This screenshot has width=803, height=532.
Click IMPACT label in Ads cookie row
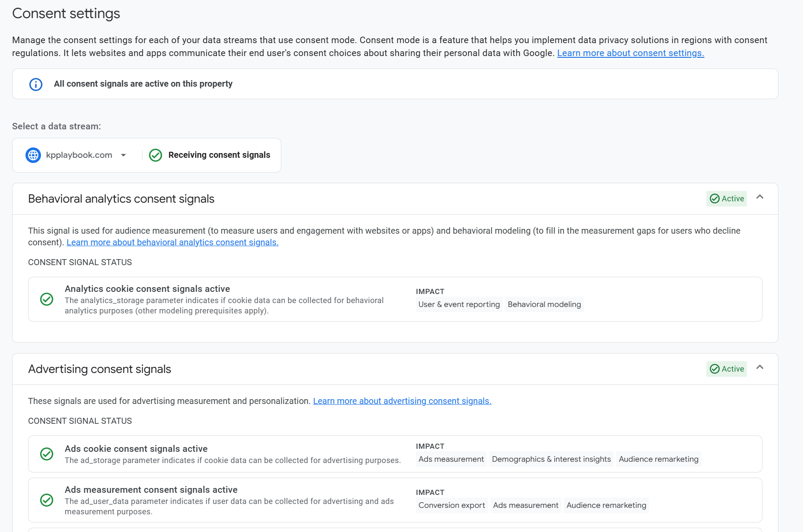(430, 447)
